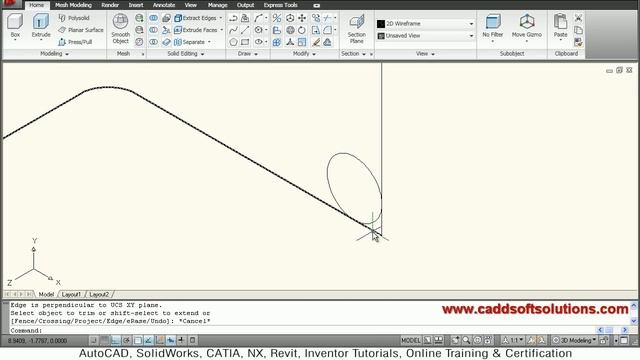Click the No Filter subobject icon
This screenshot has height=360, width=640.
point(493,25)
